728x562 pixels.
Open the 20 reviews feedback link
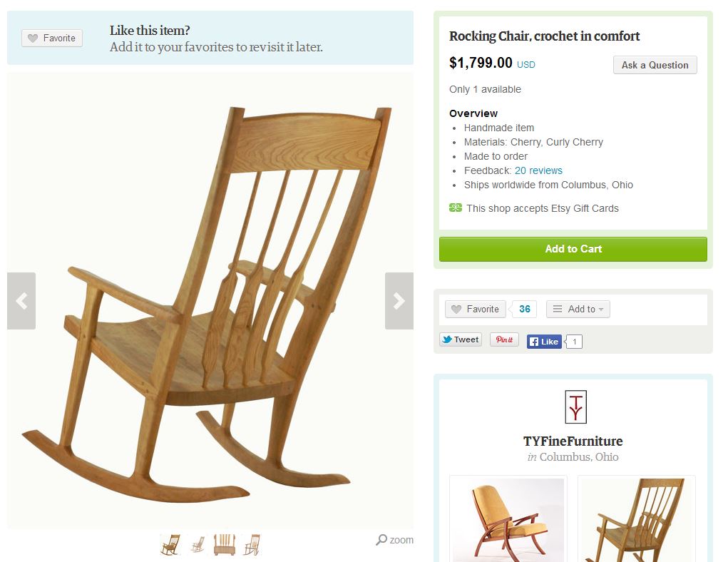click(538, 170)
